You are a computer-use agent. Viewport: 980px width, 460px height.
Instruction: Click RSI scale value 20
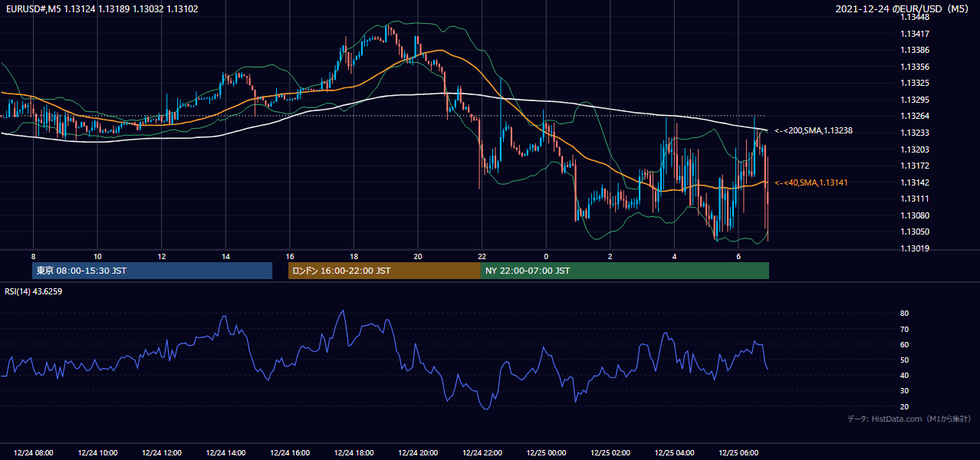tap(904, 406)
